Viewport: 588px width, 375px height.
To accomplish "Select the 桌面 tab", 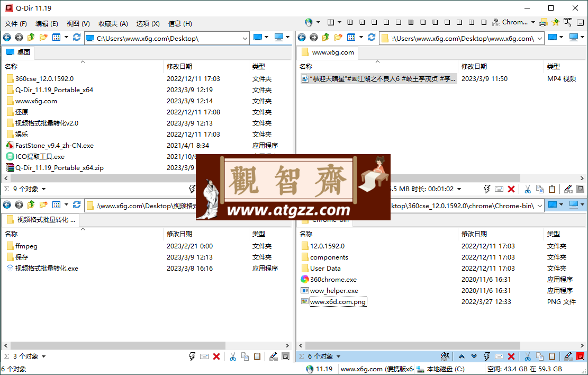I will pyautogui.click(x=18, y=52).
